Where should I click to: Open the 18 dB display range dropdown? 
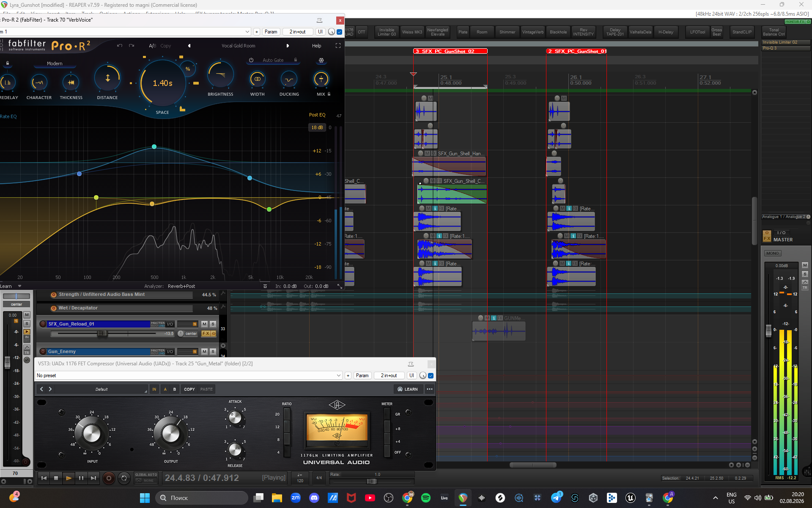click(317, 127)
